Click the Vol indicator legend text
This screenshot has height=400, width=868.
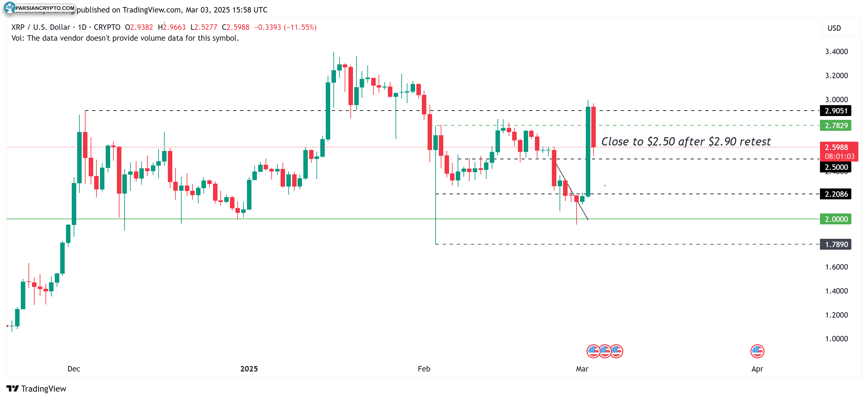[x=125, y=38]
